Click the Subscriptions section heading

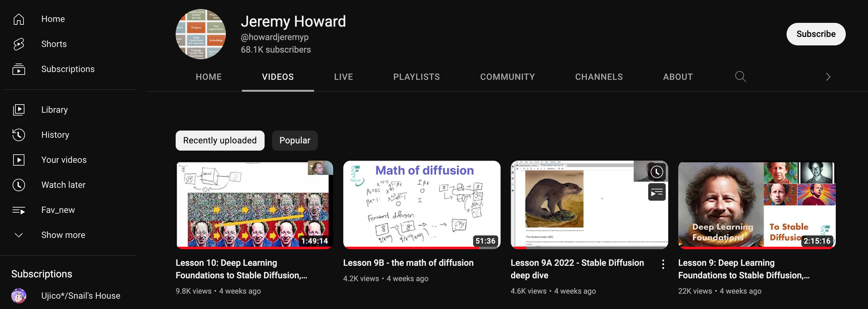[x=42, y=274]
